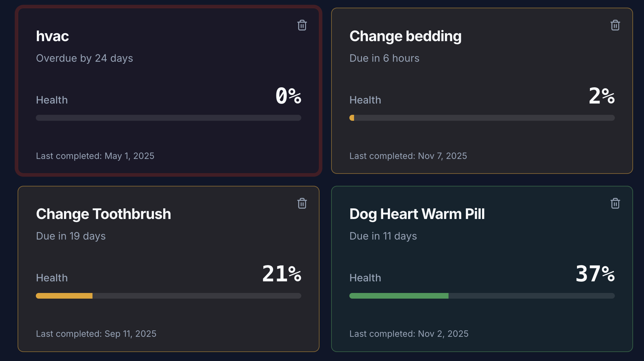Image resolution: width=644 pixels, height=361 pixels.
Task: Click the empty health bar on hvac
Action: [168, 118]
